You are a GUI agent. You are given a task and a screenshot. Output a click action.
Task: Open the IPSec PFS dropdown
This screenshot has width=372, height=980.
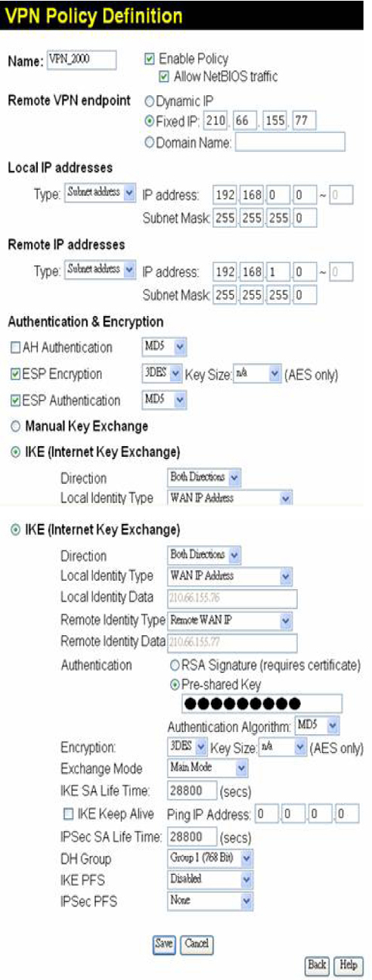[x=210, y=901]
